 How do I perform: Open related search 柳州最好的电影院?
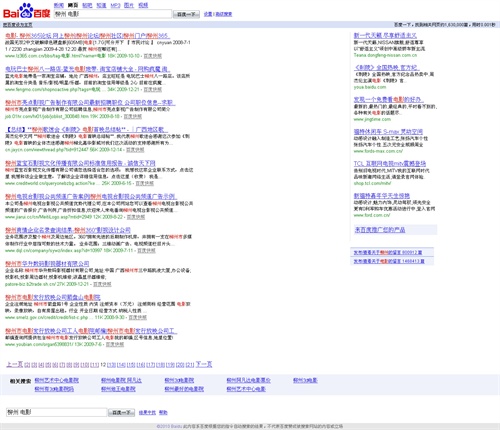tap(184, 389)
